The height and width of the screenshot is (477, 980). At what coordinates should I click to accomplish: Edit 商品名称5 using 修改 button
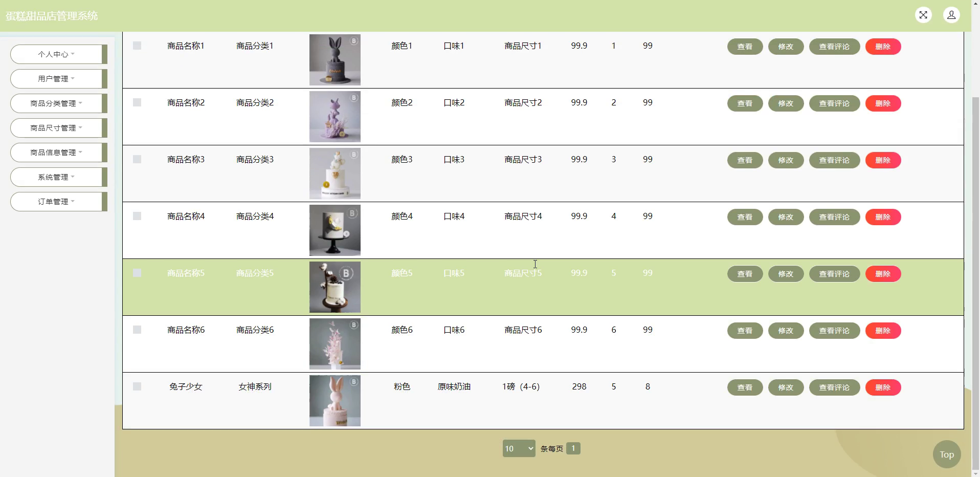786,274
